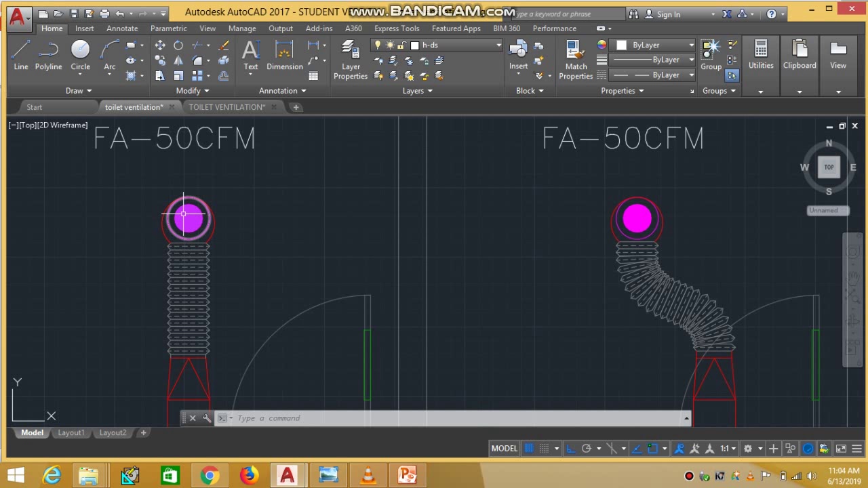
Task: Switch to the Annotate ribbon tab
Action: [x=122, y=28]
